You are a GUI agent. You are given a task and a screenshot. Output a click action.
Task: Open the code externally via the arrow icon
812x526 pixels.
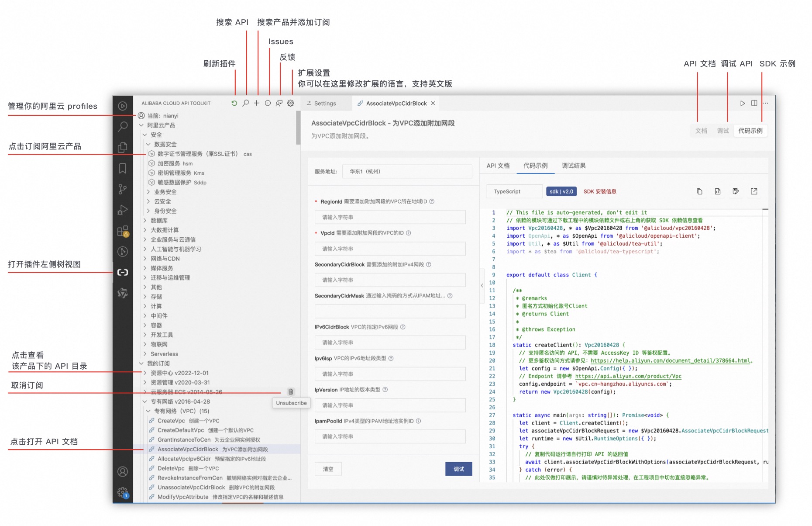tap(754, 191)
